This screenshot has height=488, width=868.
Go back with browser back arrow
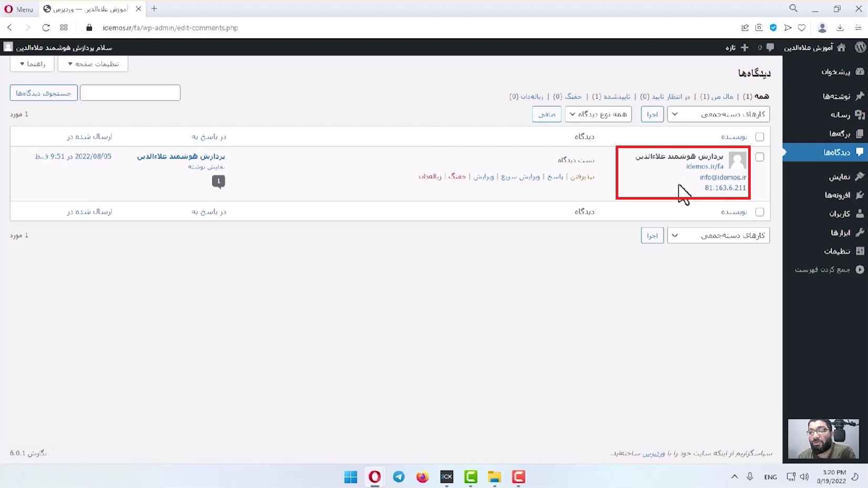pyautogui.click(x=10, y=28)
